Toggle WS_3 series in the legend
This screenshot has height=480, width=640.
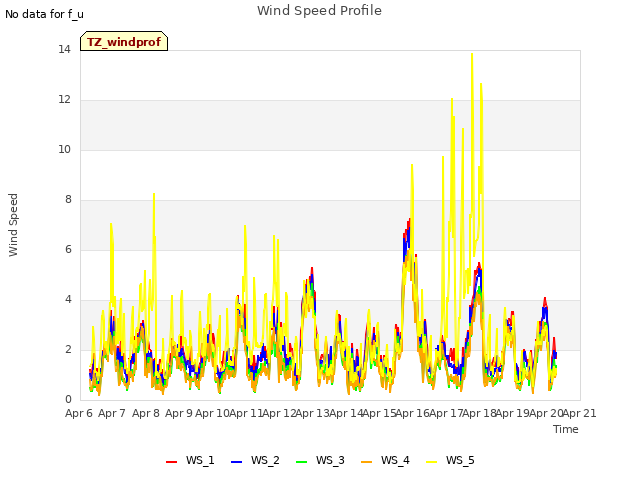click(x=320, y=460)
